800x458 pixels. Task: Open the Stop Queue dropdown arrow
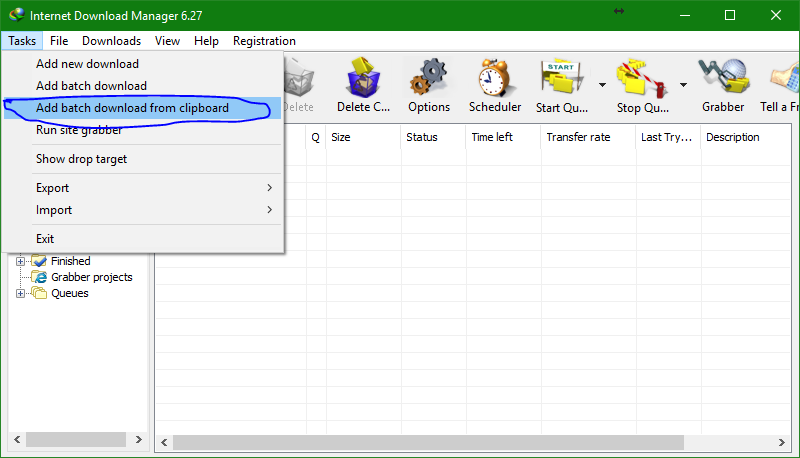tap(683, 85)
